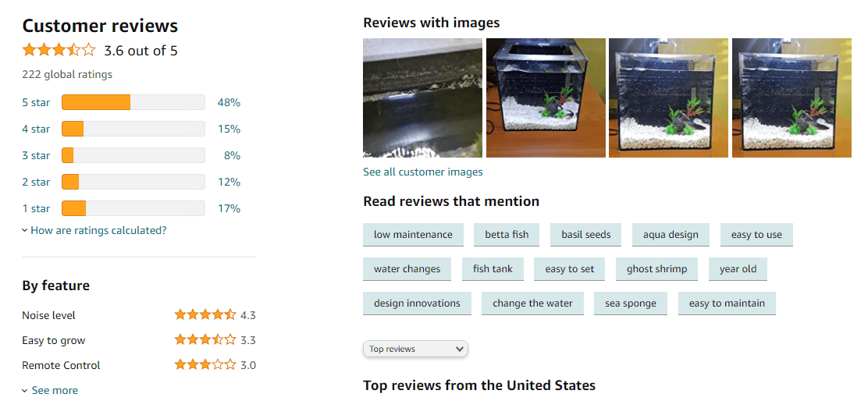Select the 'easy to maintain' review tag
868x408 pixels.
pos(727,303)
